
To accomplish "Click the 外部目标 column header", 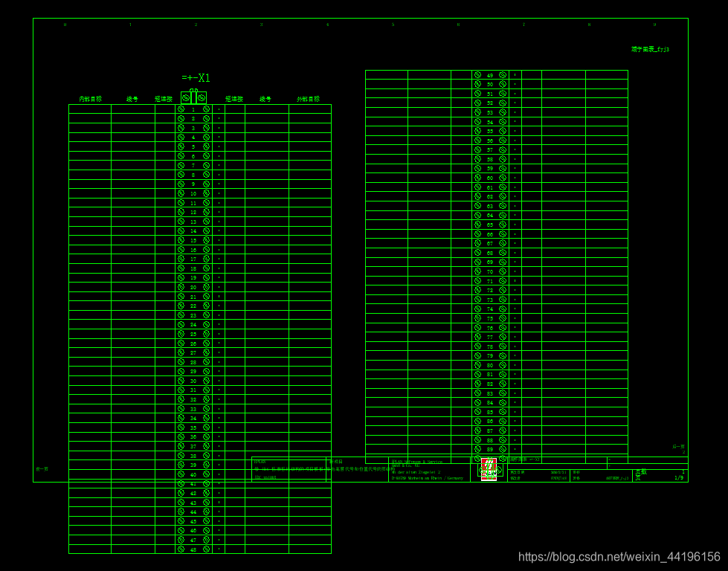I will tap(308, 99).
